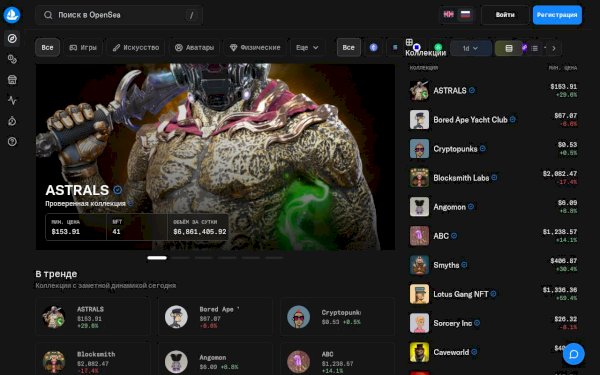Open the ABC trending card
The height and width of the screenshot is (375, 600).
point(338,360)
